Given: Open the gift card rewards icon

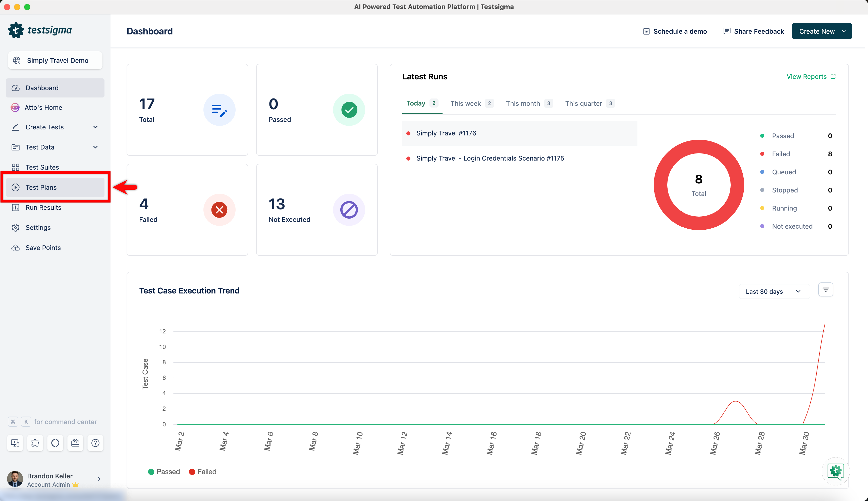Looking at the screenshot, I should click(75, 443).
